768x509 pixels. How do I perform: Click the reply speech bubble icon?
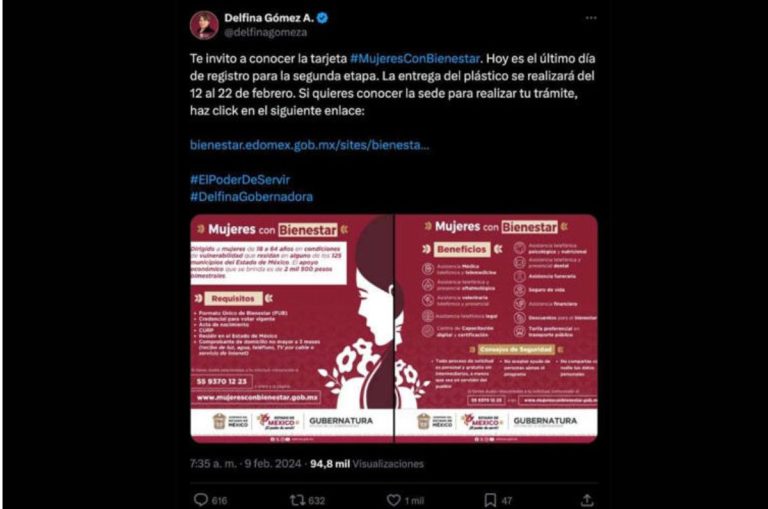pos(201,500)
